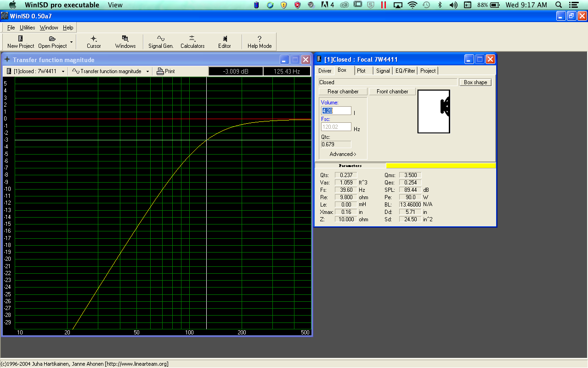Screen dimensions: 588x368
Task: Click the WinISD application title icon
Action: 5,16
